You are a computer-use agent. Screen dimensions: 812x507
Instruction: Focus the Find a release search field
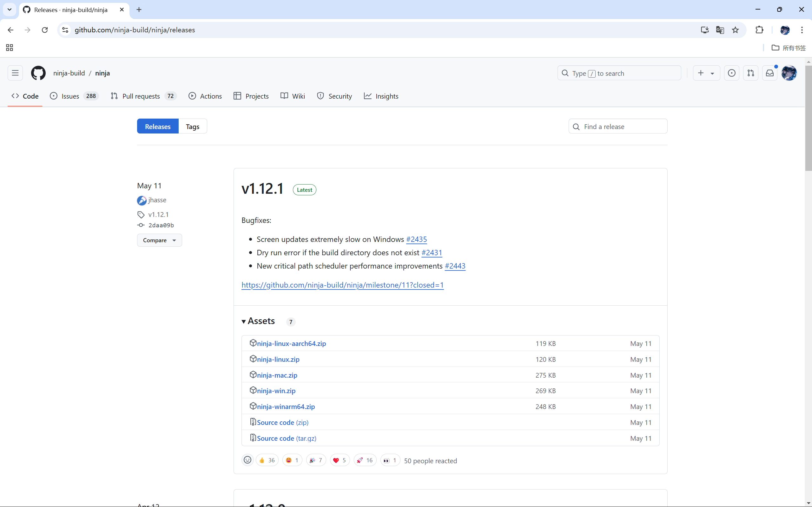[x=618, y=127]
